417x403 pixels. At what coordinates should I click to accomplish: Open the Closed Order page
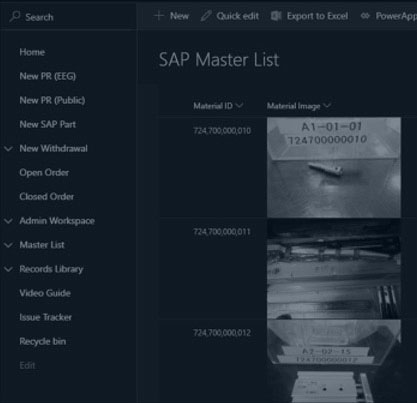(46, 197)
